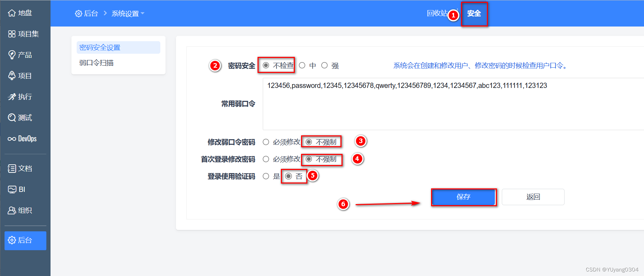The image size is (644, 276).
Task: Click the blue 保存 button
Action: [x=463, y=197]
